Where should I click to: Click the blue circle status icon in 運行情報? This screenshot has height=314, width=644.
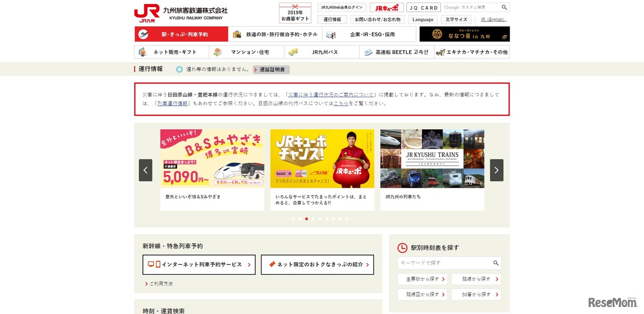(x=180, y=69)
